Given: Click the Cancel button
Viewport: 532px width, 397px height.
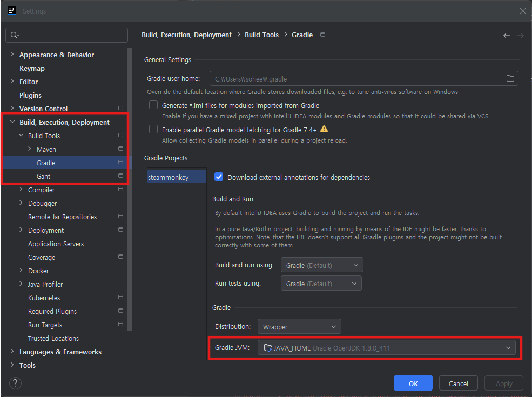Looking at the screenshot, I should point(459,383).
